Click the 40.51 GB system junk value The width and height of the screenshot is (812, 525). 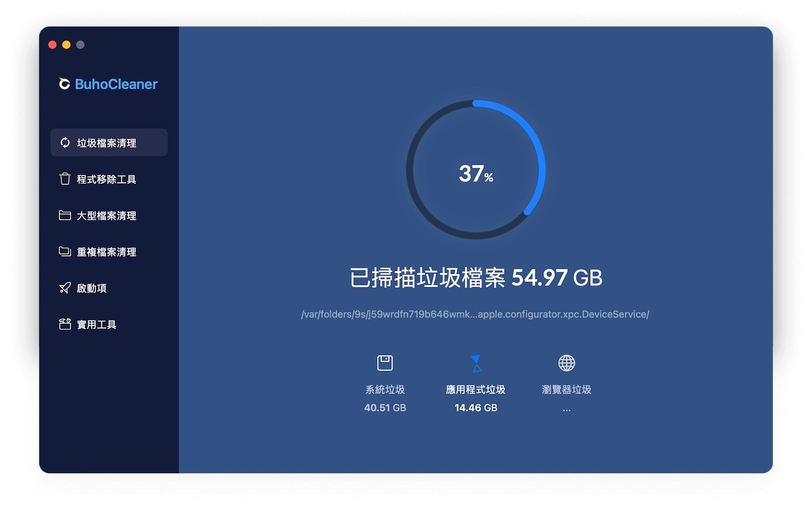[385, 408]
